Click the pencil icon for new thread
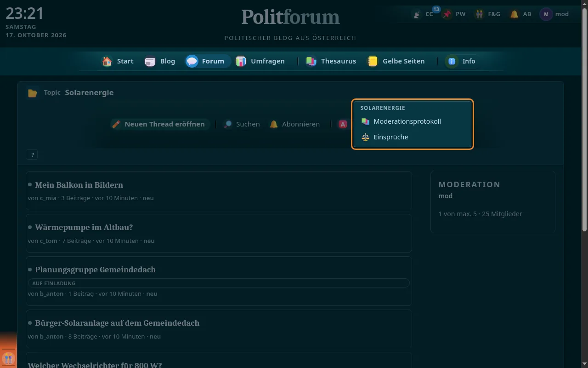Image resolution: width=588 pixels, height=368 pixels. (x=116, y=124)
